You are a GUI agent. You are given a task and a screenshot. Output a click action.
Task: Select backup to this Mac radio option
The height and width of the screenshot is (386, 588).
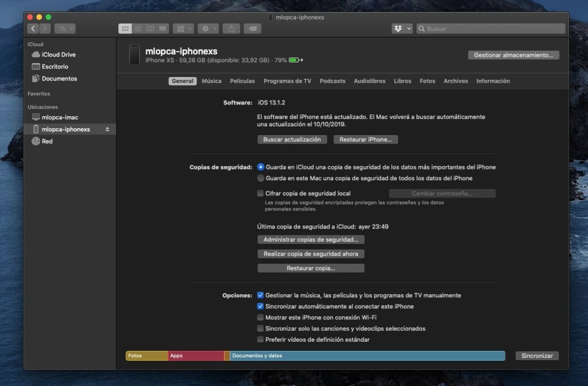click(x=261, y=178)
